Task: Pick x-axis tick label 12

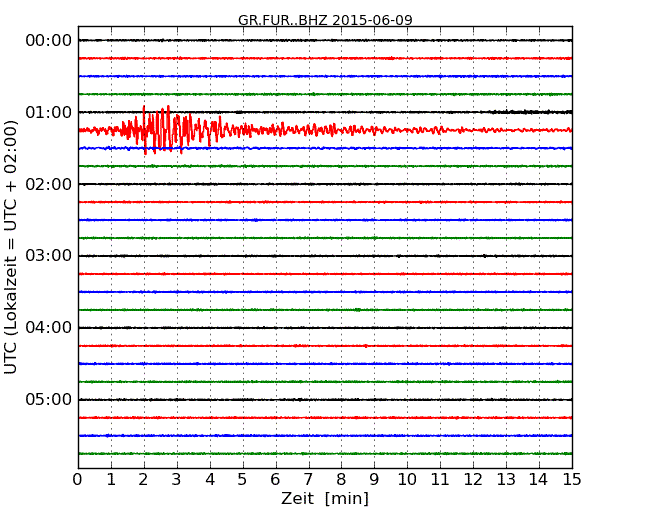Action: (473, 480)
